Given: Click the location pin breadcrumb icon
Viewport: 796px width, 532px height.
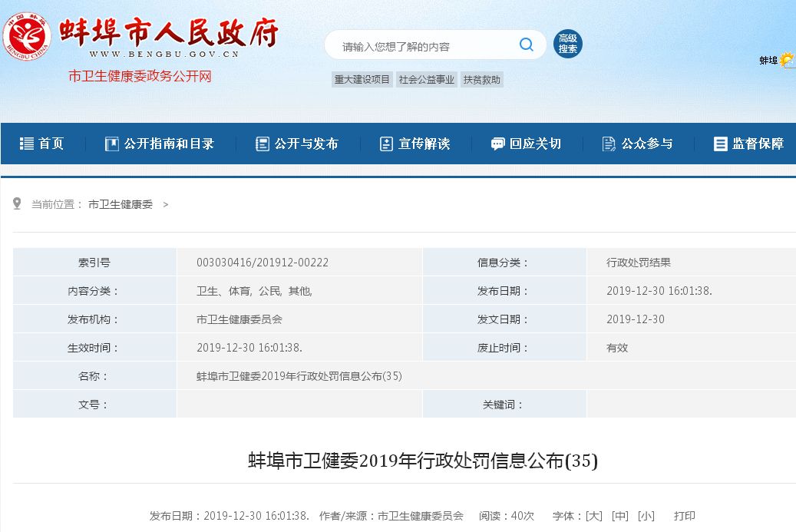Looking at the screenshot, I should tap(17, 202).
